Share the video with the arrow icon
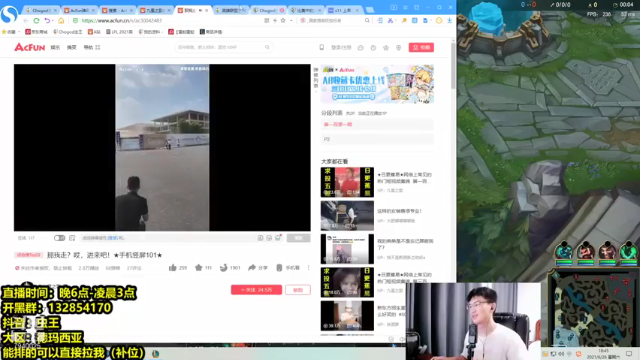Viewport: 640px width, 360px height. coord(252,268)
